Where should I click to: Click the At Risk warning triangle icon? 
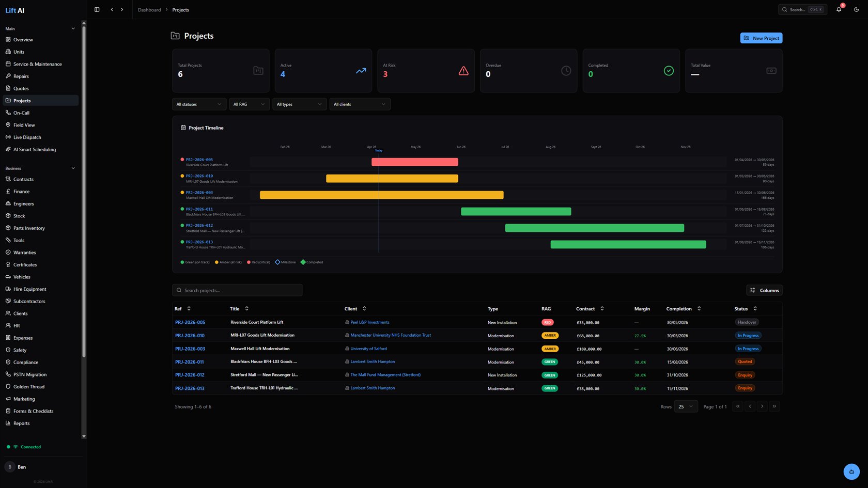(x=463, y=71)
